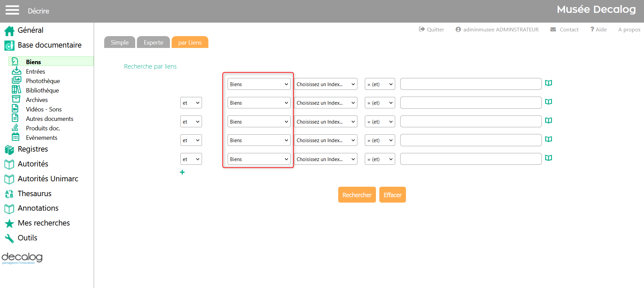644x288 pixels.
Task: Open Bibliothèque in the sidebar
Action: [x=42, y=90]
